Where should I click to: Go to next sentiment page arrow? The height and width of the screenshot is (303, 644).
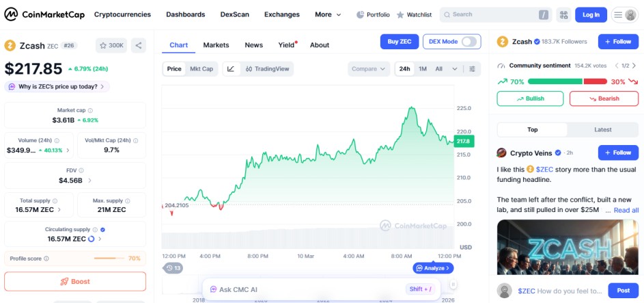(x=634, y=66)
